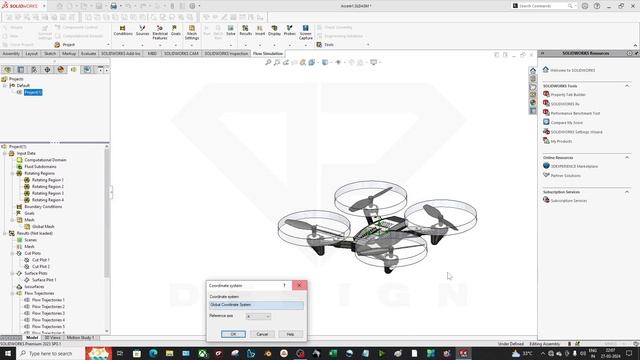Select Global Coordinate System field
Screen dimensions: 640x360
point(256,305)
